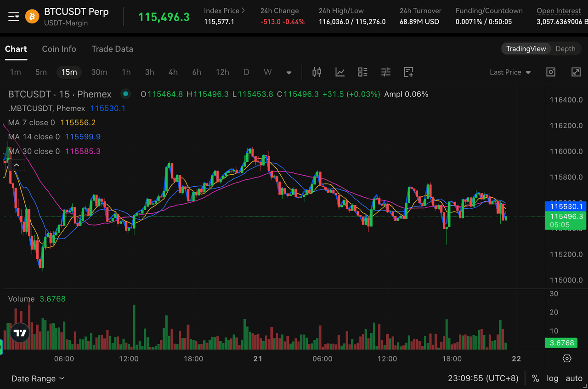
Task: Select the 1h timeframe button
Action: (x=126, y=72)
